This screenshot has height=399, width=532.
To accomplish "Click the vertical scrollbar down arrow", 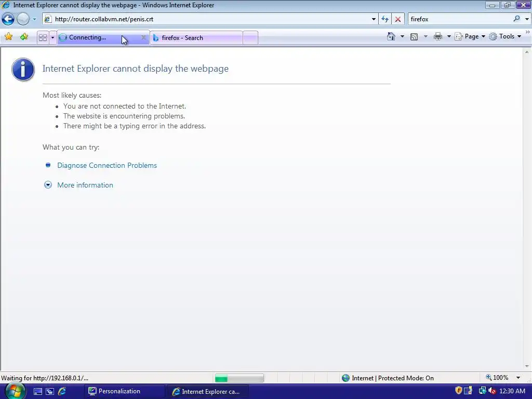I will 527,366.
